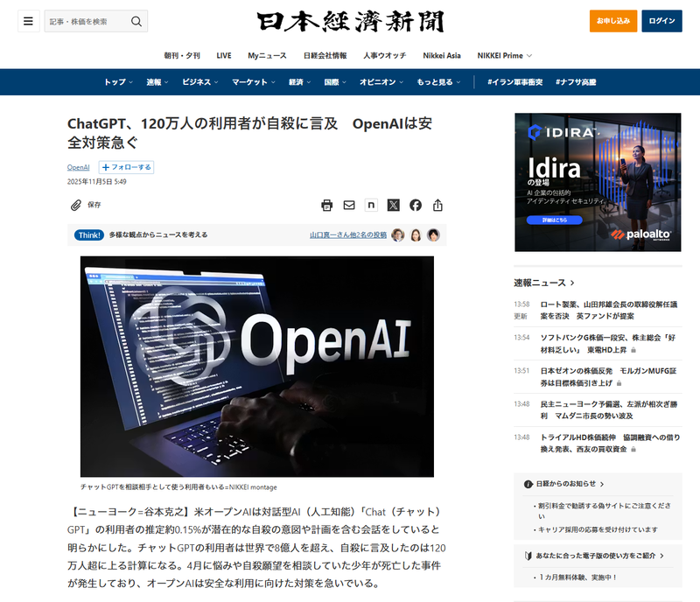The width and height of the screenshot is (700, 602).
Task: Open あなたに合った電子版の使い方 link
Action: tap(599, 556)
